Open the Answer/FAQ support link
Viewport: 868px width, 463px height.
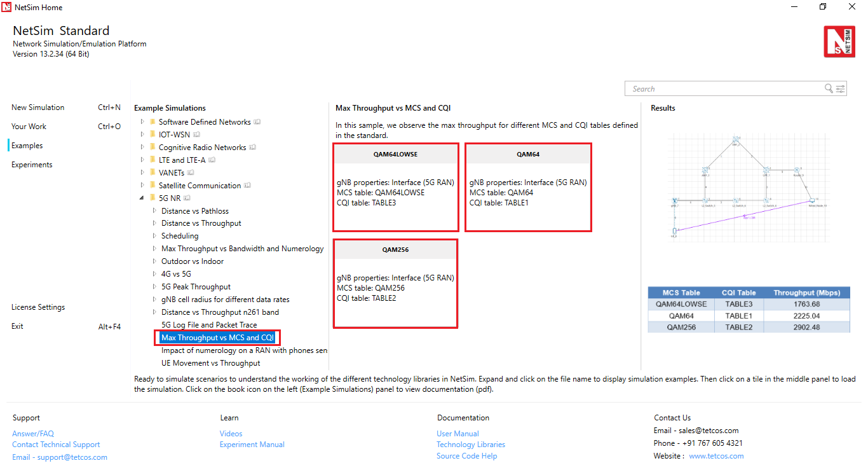[33, 434]
